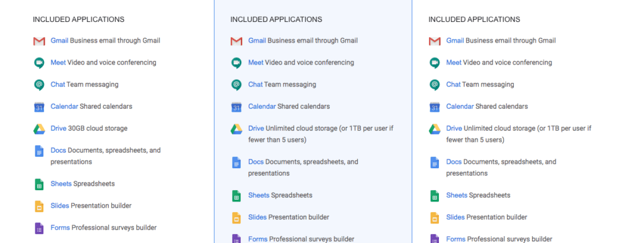
Task: Open the Docs link in the middle highlighted column
Action: click(x=255, y=162)
